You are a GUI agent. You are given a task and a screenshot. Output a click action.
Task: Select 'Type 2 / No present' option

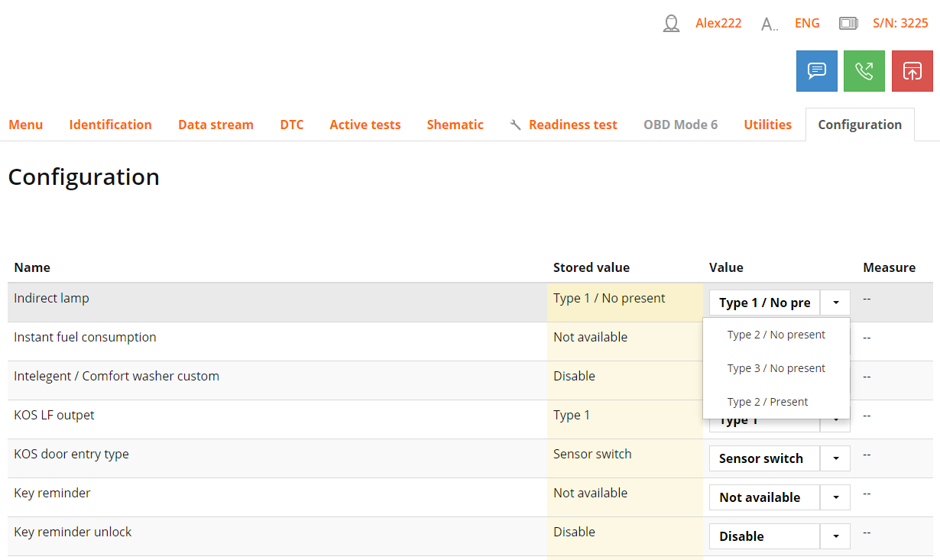(776, 335)
